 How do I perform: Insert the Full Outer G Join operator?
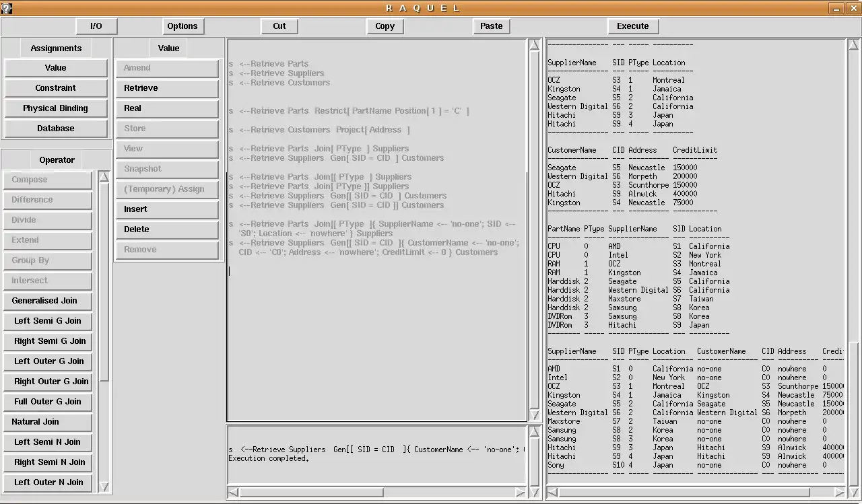(x=48, y=402)
